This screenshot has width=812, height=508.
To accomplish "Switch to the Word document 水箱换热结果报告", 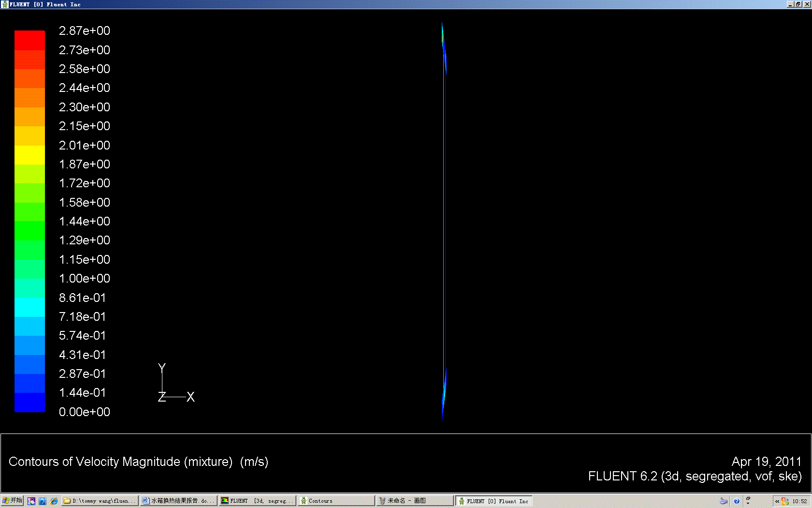I will click(x=178, y=501).
